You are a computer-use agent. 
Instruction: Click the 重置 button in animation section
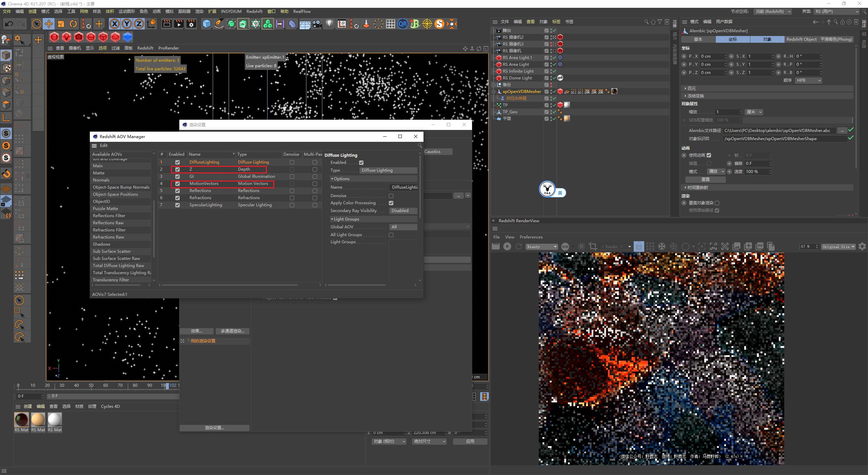(x=705, y=179)
